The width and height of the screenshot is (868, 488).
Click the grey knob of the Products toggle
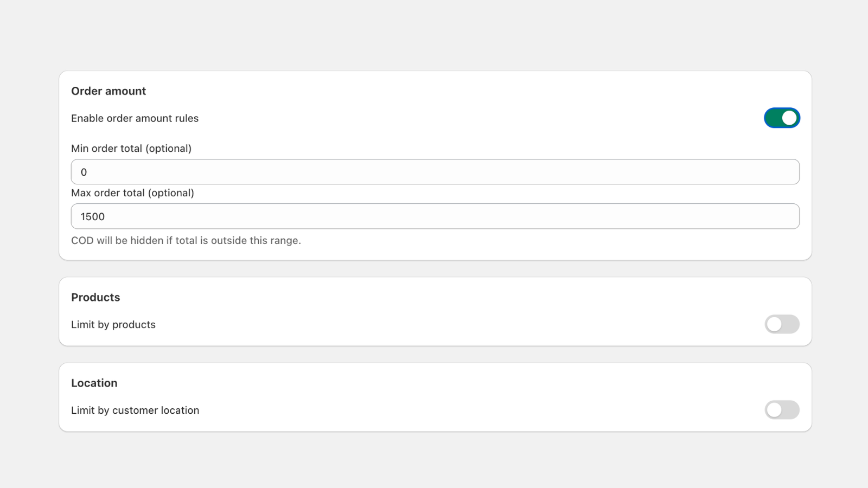click(x=774, y=324)
